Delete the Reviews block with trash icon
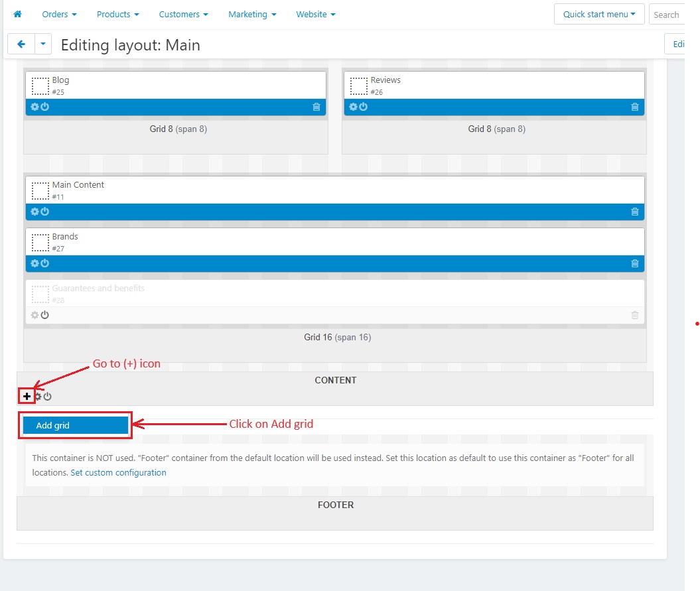 [635, 107]
